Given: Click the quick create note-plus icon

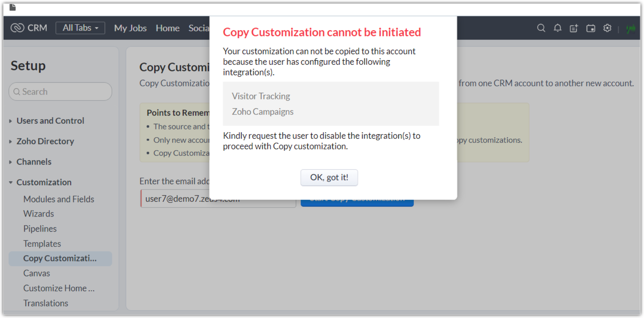Looking at the screenshot, I should [574, 28].
